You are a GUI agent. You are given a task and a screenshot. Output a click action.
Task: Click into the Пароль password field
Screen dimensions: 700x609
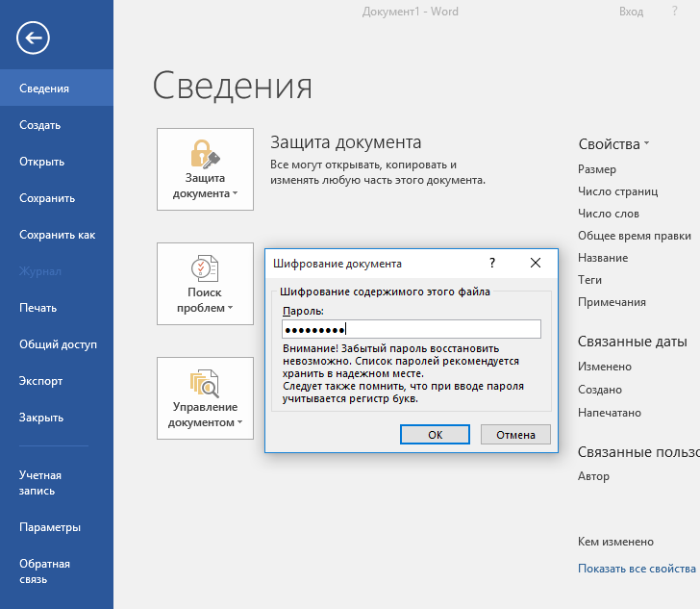[x=412, y=329]
